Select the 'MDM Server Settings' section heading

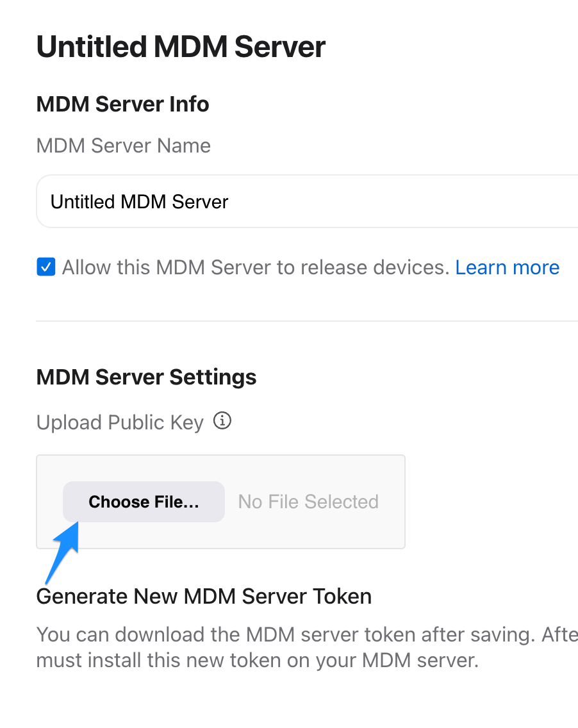[x=146, y=377]
